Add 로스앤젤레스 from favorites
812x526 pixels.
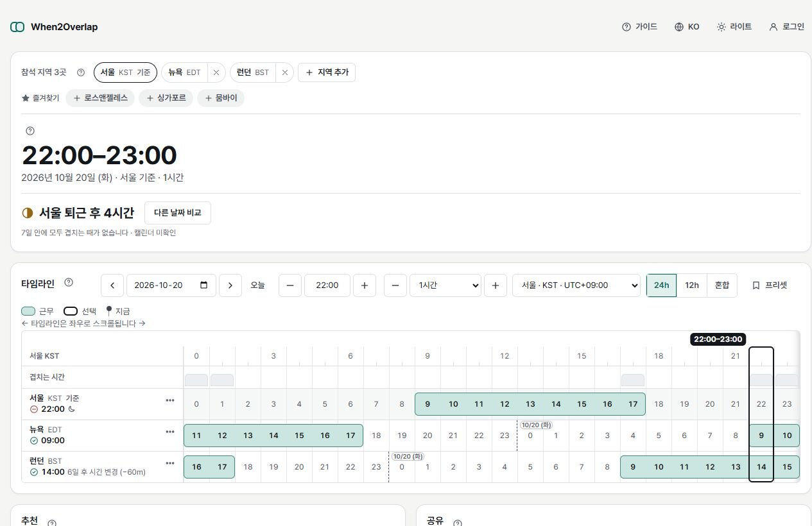(100, 98)
